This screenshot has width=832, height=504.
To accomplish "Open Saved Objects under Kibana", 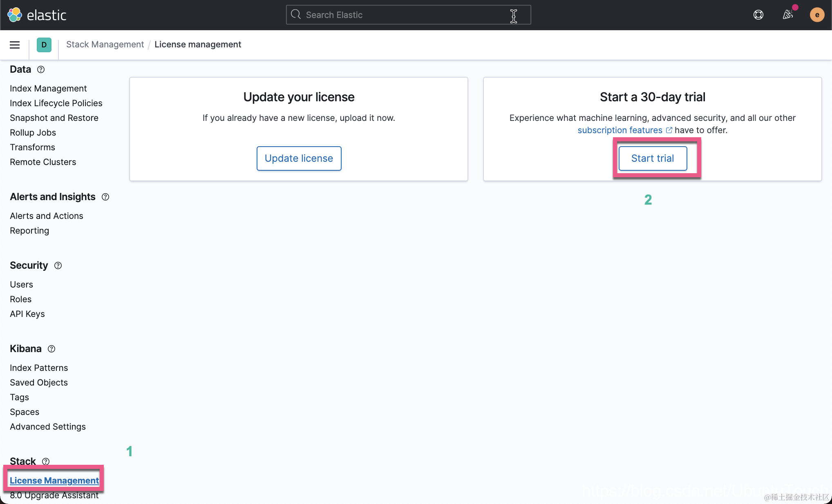I will tap(39, 383).
